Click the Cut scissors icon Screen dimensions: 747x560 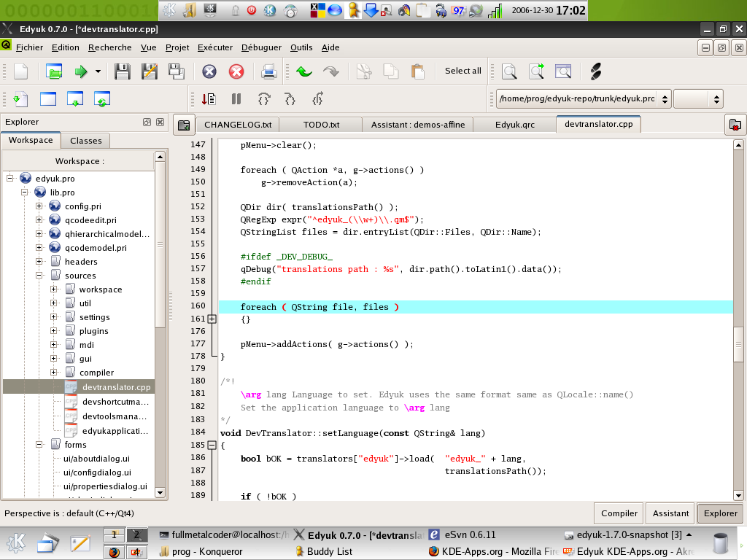click(364, 71)
